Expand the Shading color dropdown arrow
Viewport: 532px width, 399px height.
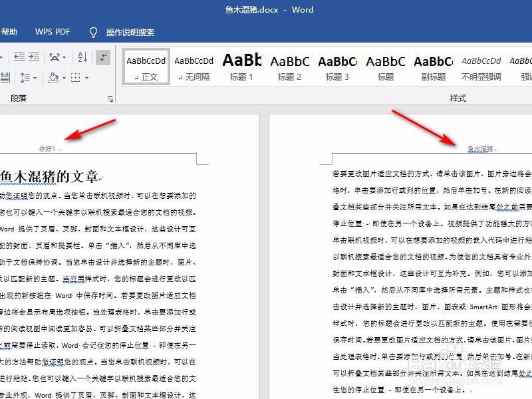pos(65,79)
